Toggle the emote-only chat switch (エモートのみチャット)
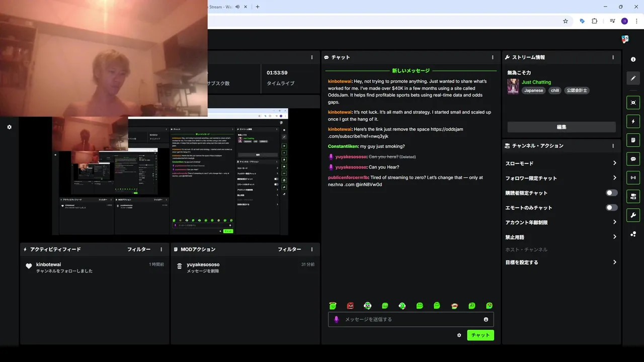Viewport: 644px width, 362px height. [612, 207]
